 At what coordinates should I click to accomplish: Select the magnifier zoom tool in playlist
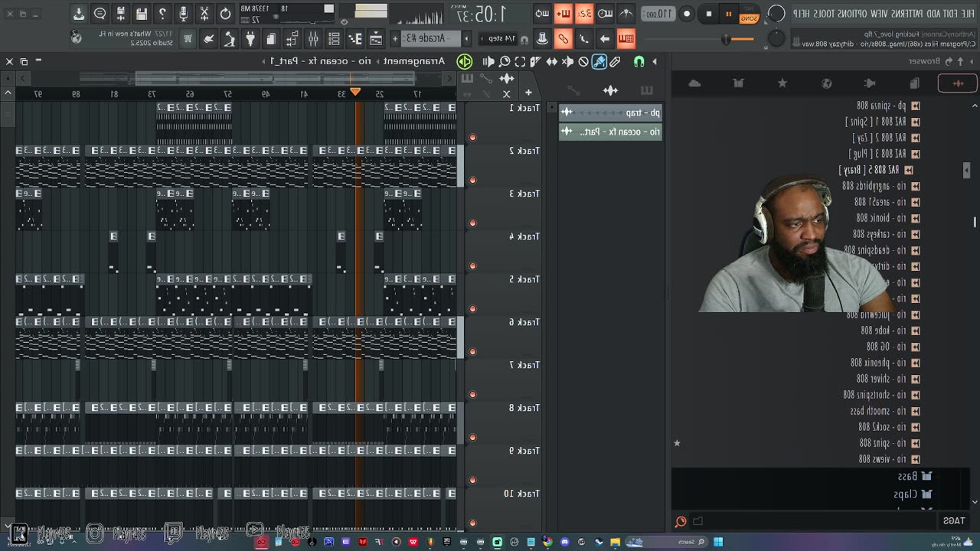(505, 61)
